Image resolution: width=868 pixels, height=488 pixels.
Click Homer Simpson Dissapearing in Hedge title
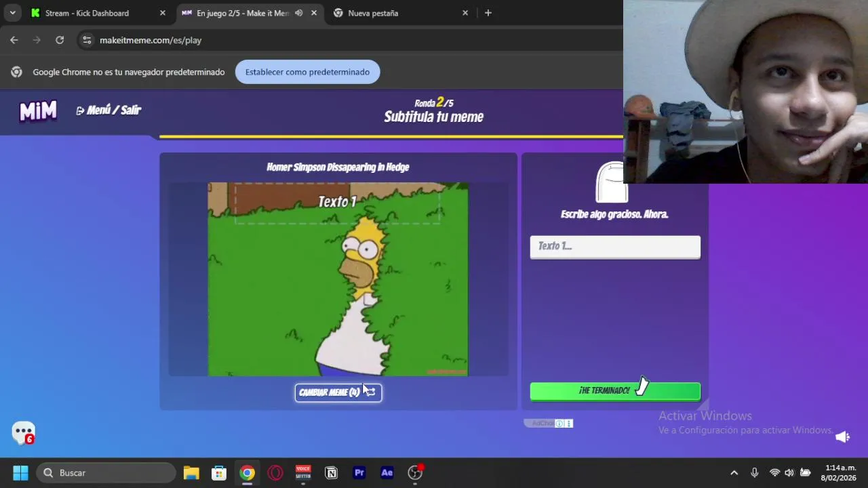[x=338, y=167]
